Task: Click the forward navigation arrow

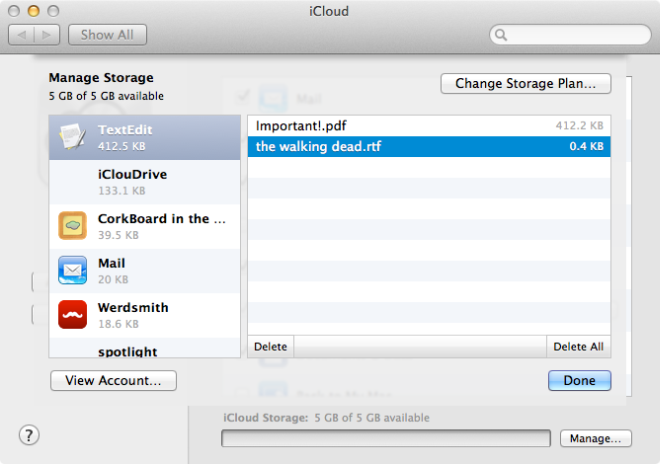Action: 47,35
